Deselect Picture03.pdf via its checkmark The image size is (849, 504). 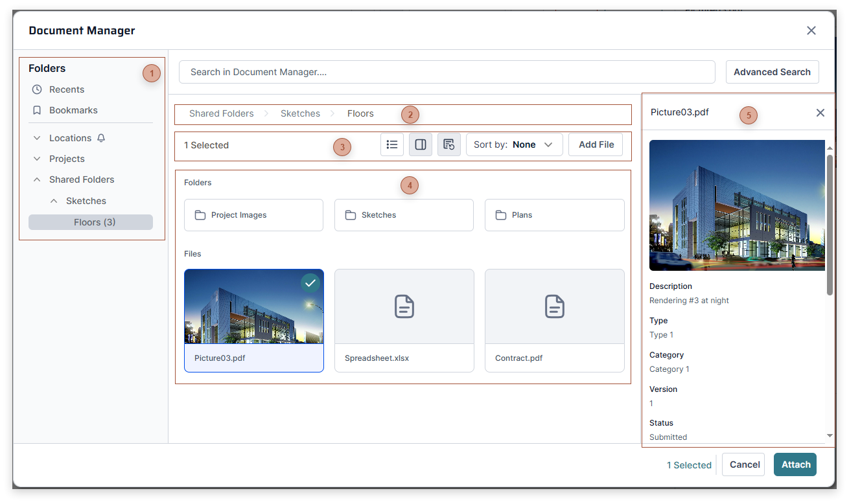310,283
